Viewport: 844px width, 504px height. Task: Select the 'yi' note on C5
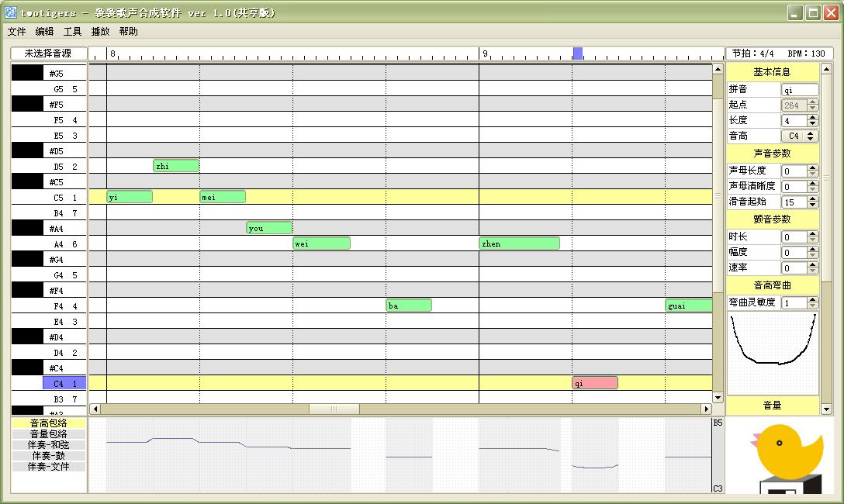(130, 197)
